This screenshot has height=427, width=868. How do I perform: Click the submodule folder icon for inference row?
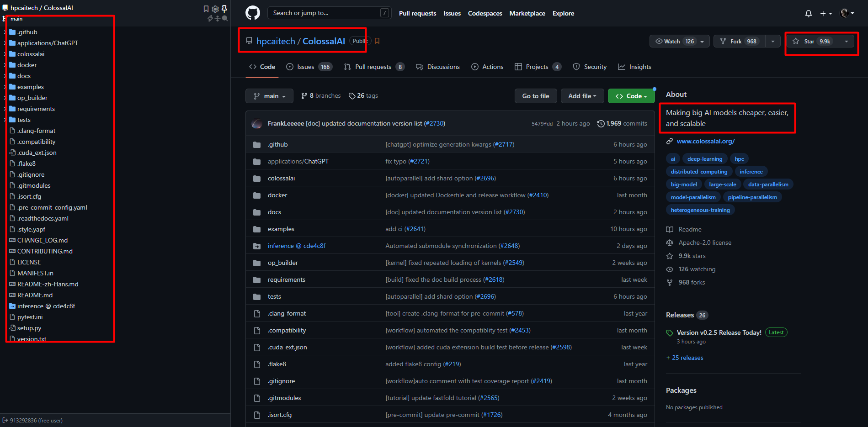257,246
